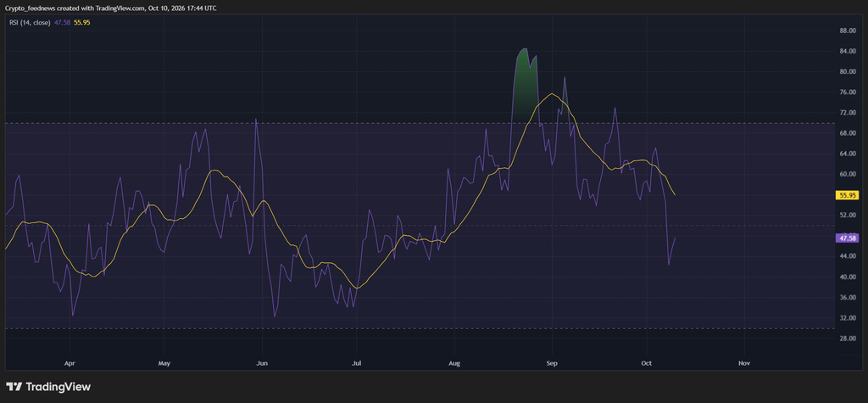This screenshot has height=403, width=868.
Task: Click the 76.00 axis label
Action: pos(848,92)
